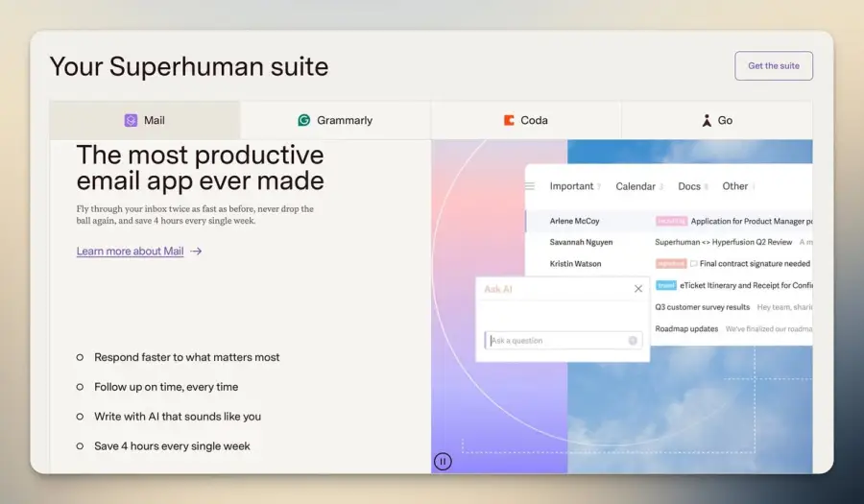Click the Your Superhuman suite heading
The image size is (864, 504).
189,66
